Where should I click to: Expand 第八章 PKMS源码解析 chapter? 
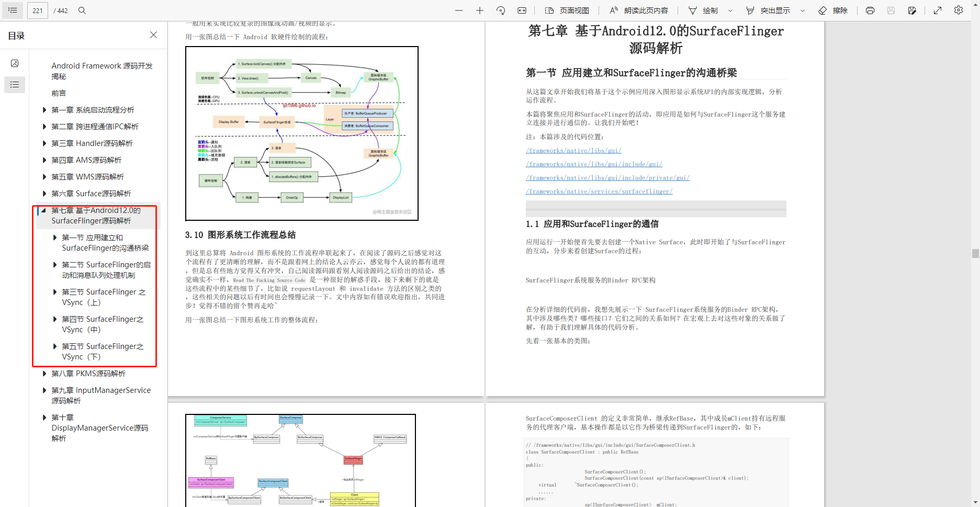tap(44, 373)
